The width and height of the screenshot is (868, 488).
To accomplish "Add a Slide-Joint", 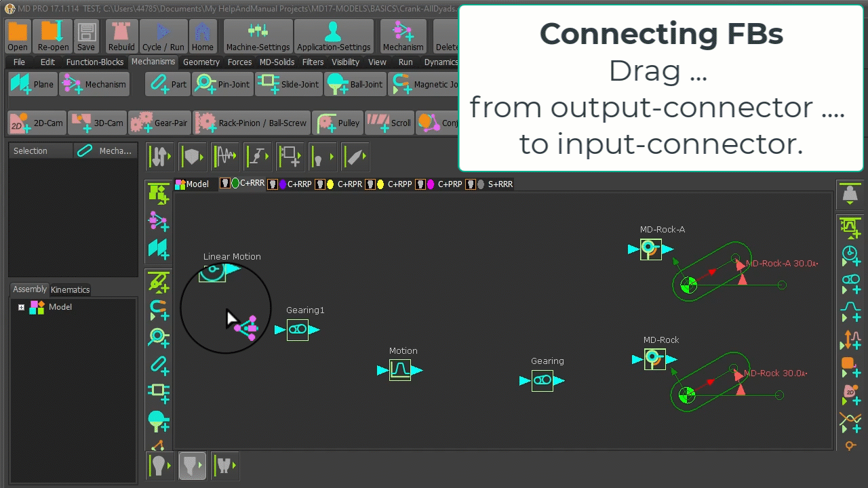I will click(x=288, y=85).
